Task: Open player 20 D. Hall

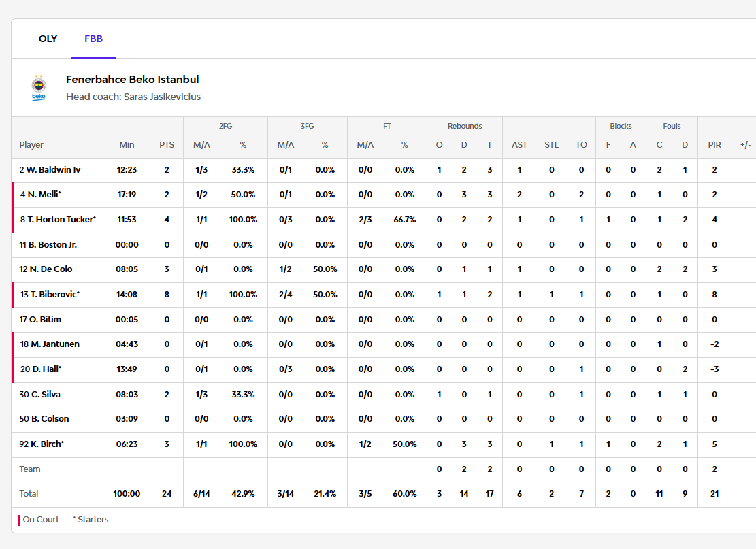Action: [41, 369]
